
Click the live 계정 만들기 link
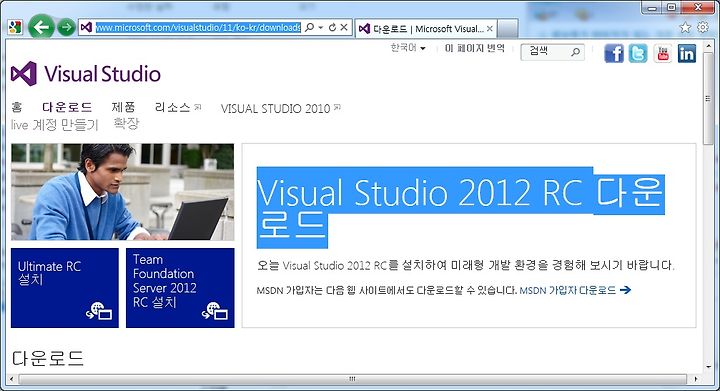click(55, 124)
